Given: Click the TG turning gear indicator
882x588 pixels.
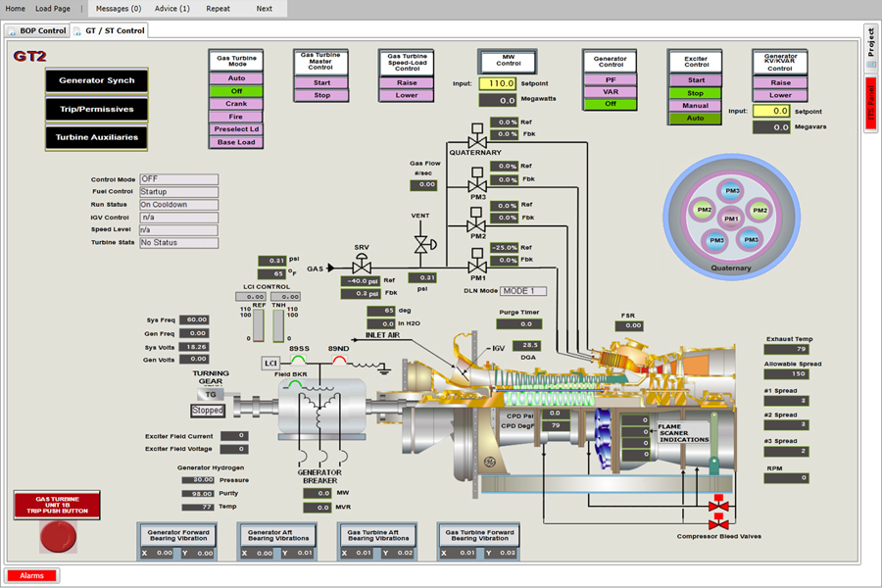Looking at the screenshot, I should 210,393.
